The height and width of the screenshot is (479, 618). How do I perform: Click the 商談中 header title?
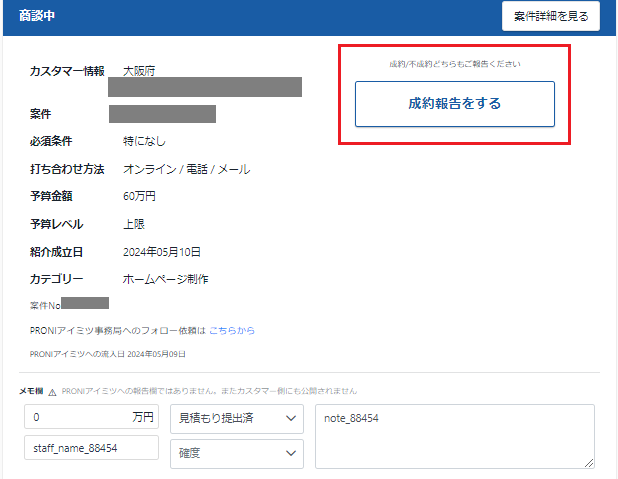pos(40,17)
